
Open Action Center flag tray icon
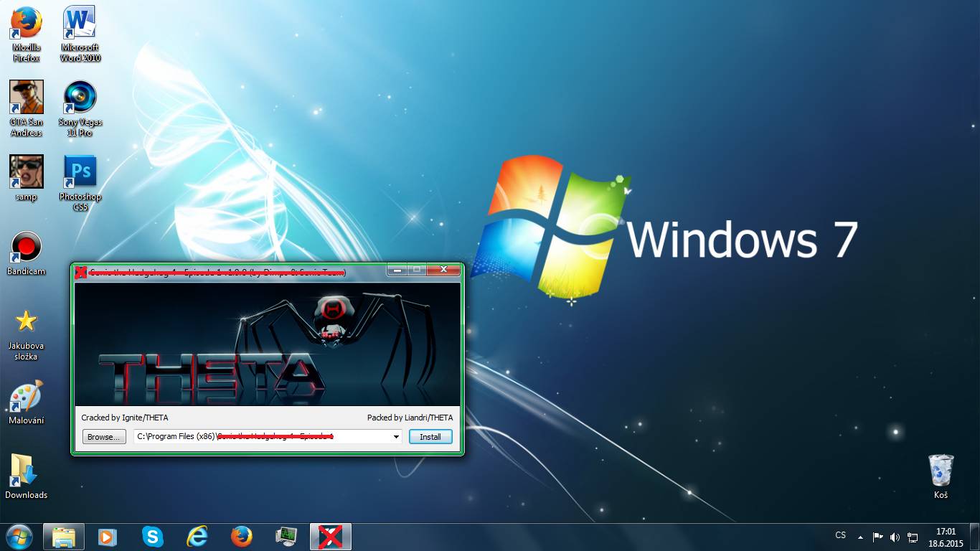tap(877, 537)
